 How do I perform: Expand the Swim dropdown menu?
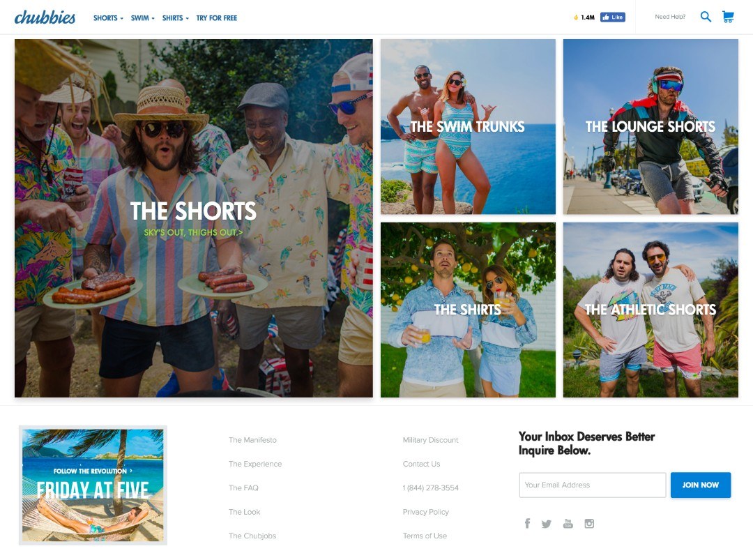point(143,17)
